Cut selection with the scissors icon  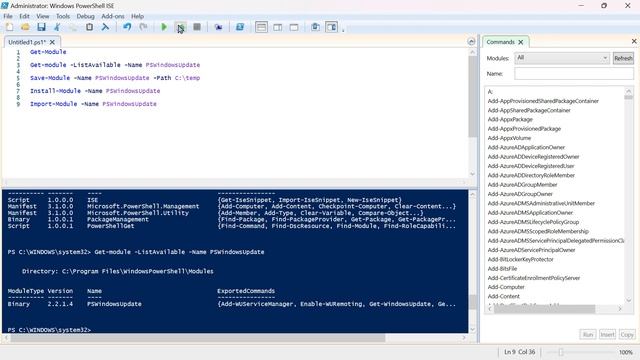57,27
